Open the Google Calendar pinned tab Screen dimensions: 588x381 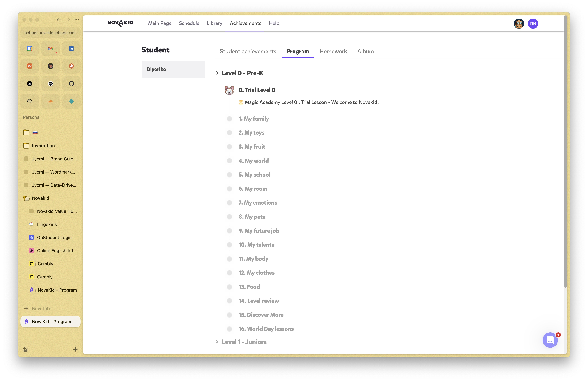tap(30, 48)
